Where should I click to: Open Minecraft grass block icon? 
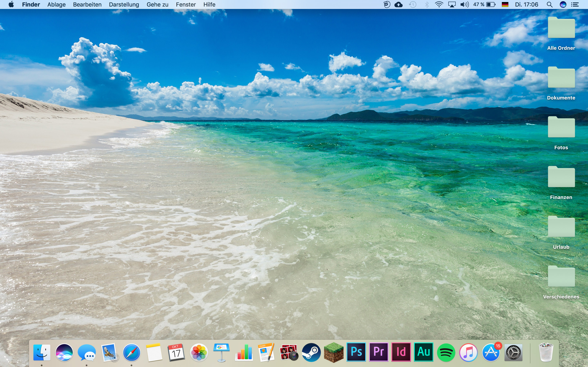tap(334, 353)
